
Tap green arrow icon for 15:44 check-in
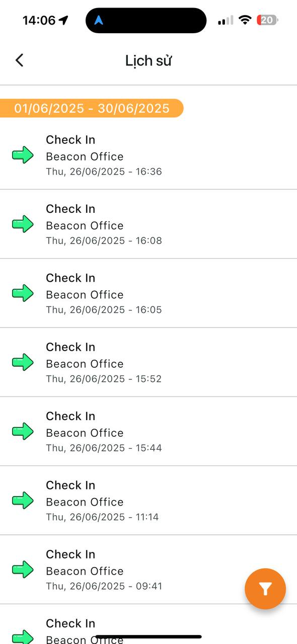coord(23,431)
